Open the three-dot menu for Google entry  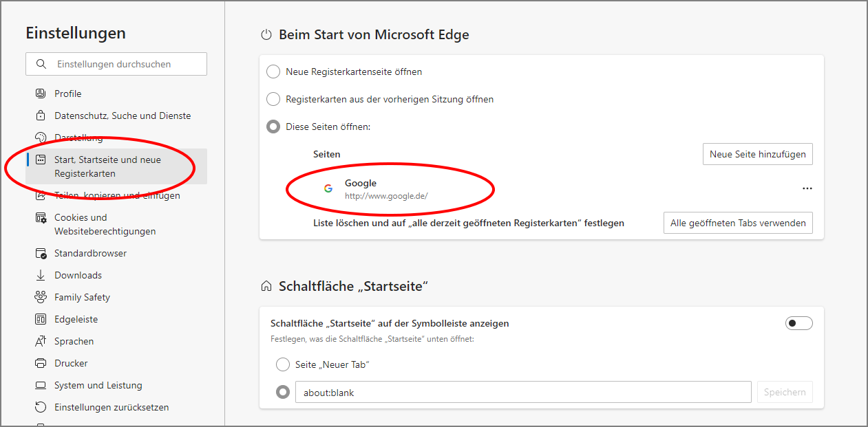pyautogui.click(x=807, y=188)
